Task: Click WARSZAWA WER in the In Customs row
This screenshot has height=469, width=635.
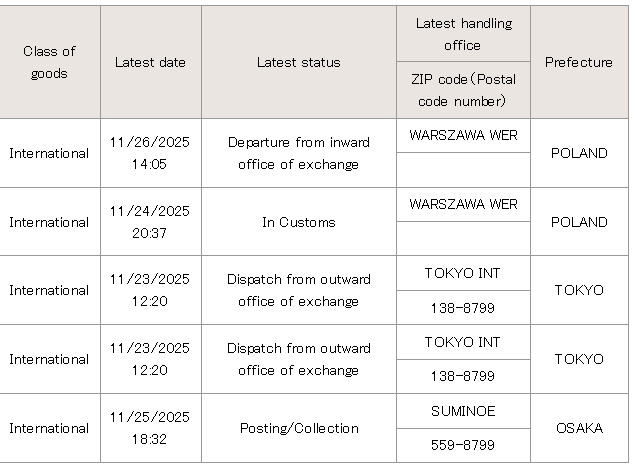Action: [x=463, y=204]
